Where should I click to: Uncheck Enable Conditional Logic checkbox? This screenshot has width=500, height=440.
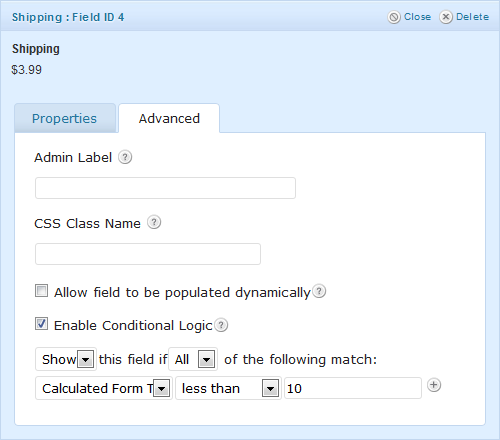coord(42,324)
